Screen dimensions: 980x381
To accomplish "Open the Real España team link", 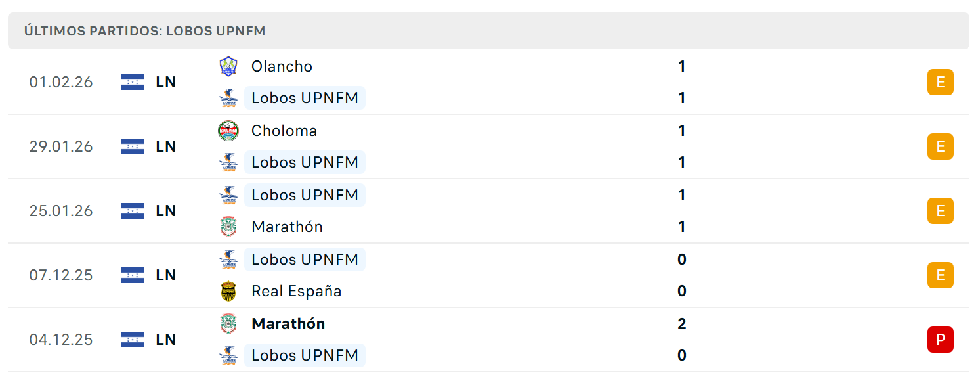I will pyautogui.click(x=297, y=291).
